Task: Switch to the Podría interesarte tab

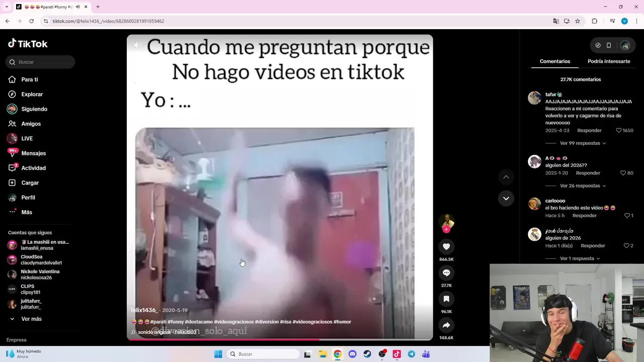Action: coord(609,61)
